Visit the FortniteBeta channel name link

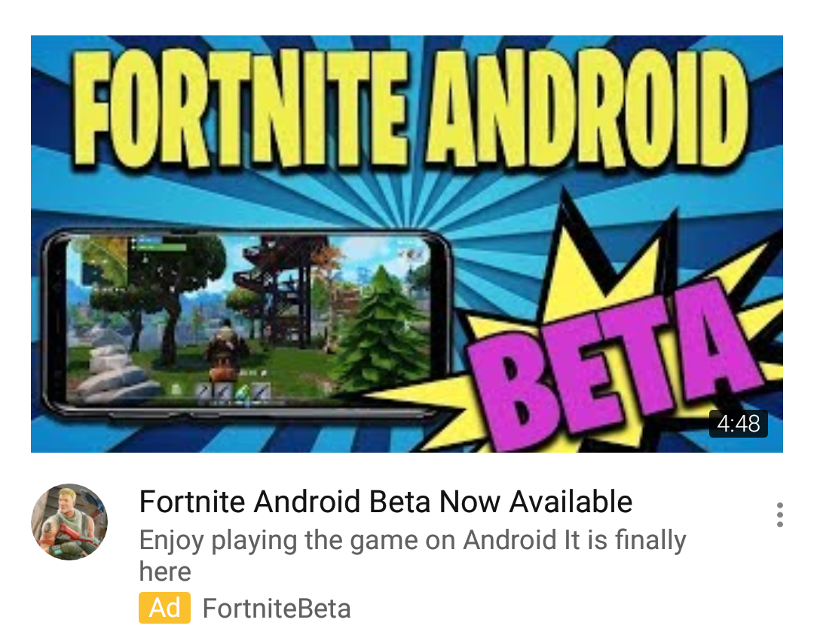pyautogui.click(x=277, y=608)
